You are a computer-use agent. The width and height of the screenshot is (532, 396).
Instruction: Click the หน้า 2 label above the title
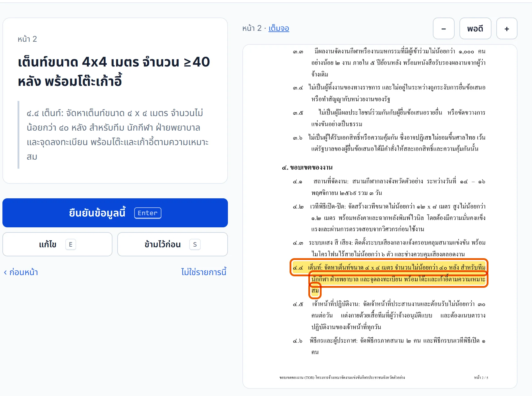(27, 39)
